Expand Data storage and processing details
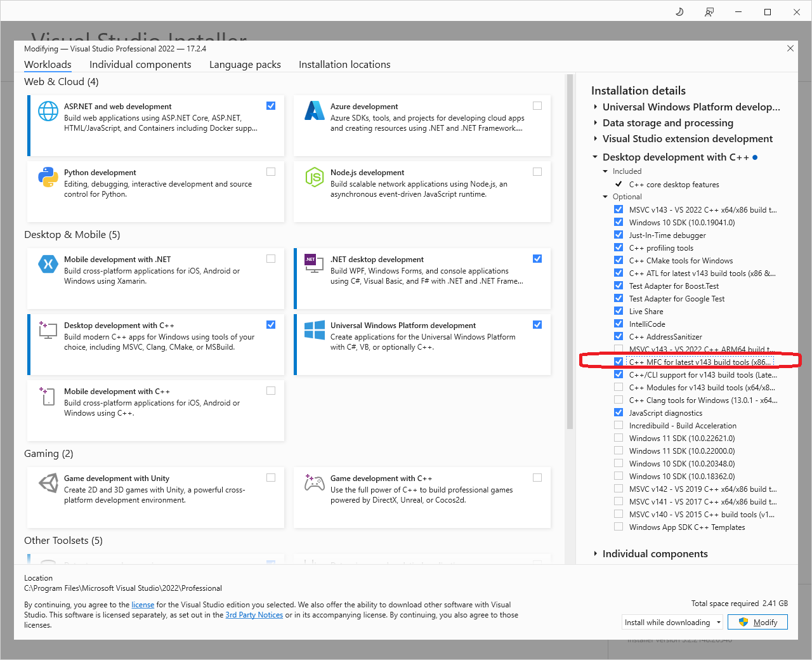The image size is (812, 660). point(595,122)
